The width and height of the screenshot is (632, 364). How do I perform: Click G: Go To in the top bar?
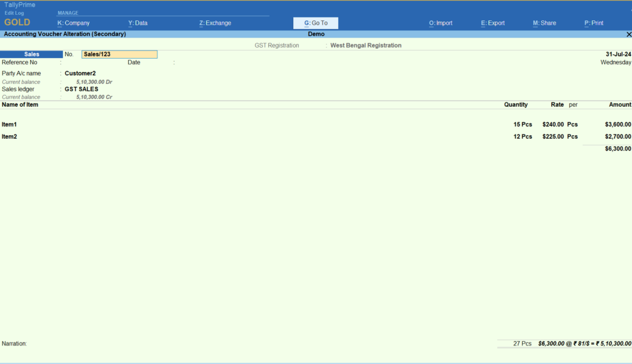pos(315,22)
